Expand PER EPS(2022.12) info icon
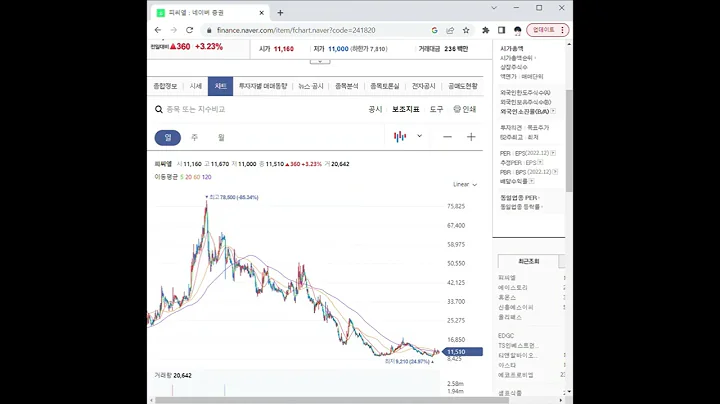Viewport: 720px width, 404px height. click(553, 153)
